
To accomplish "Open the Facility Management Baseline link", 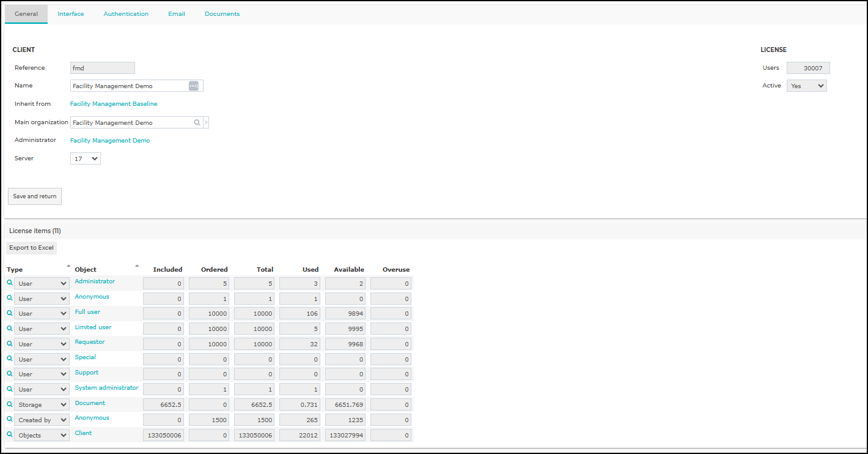I will (114, 104).
